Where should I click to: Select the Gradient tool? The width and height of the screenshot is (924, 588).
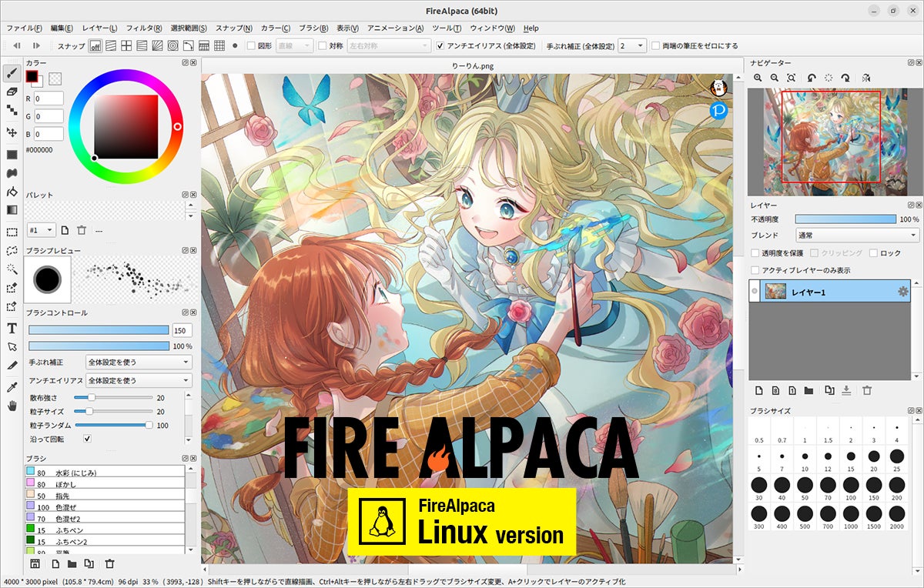12,209
